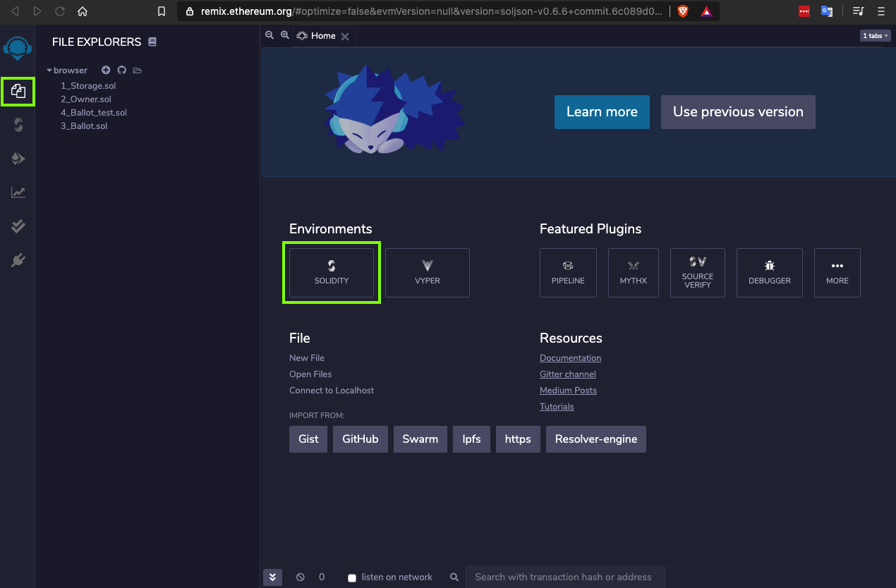Click Use previous version button
896x588 pixels.
(x=738, y=112)
